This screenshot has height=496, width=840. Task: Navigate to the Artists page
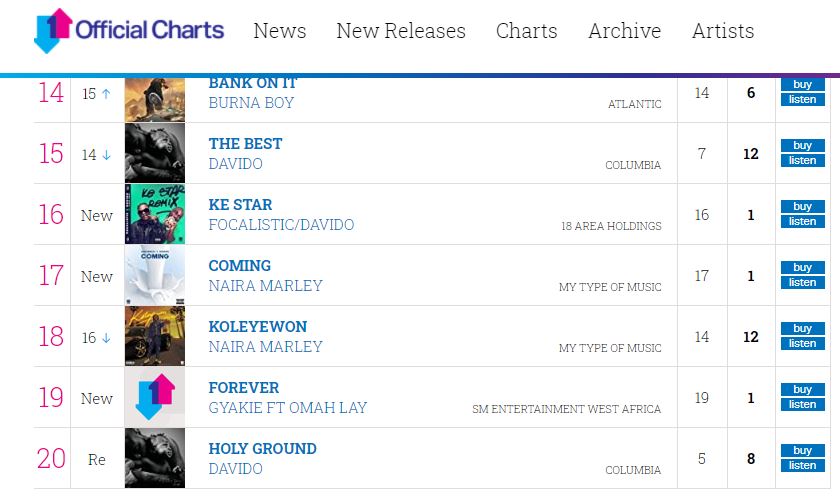point(723,31)
